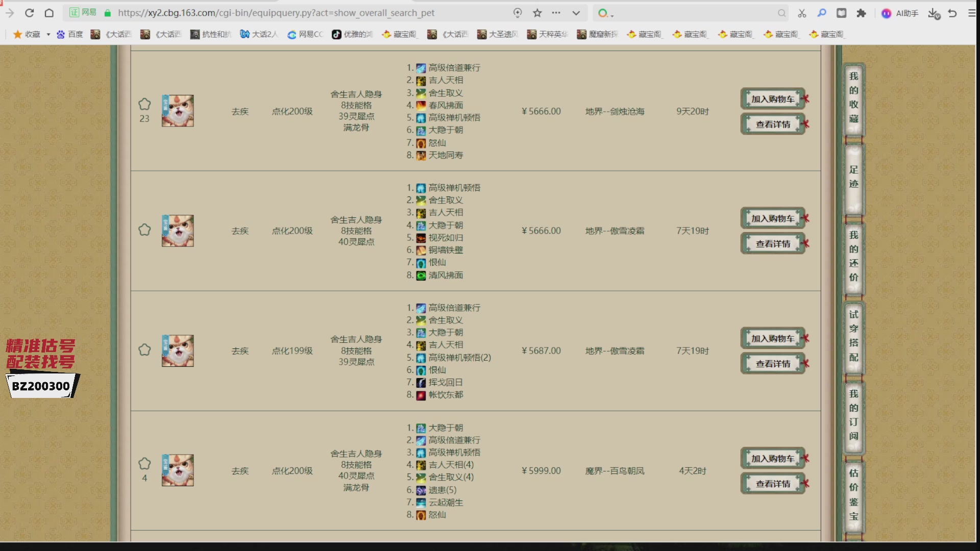Open the AI助手 assistant
This screenshot has height=551, width=980.
(x=900, y=13)
